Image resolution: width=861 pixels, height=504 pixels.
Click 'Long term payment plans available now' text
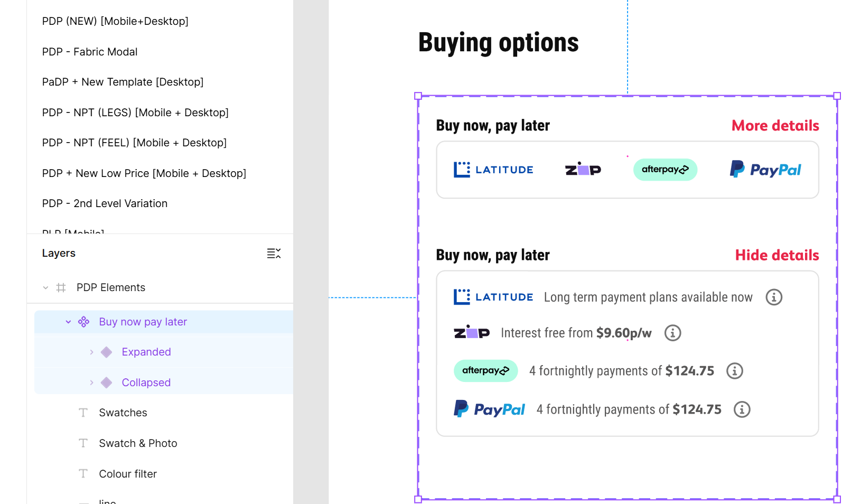pos(648,297)
